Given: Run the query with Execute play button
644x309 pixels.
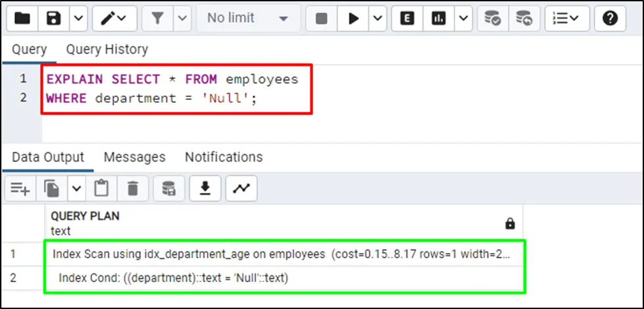Looking at the screenshot, I should 354,18.
